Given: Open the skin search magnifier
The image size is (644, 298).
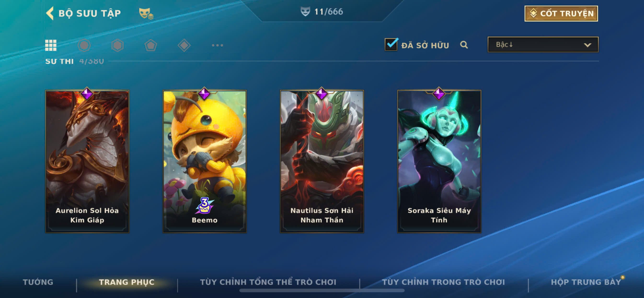Looking at the screenshot, I should coord(464,45).
